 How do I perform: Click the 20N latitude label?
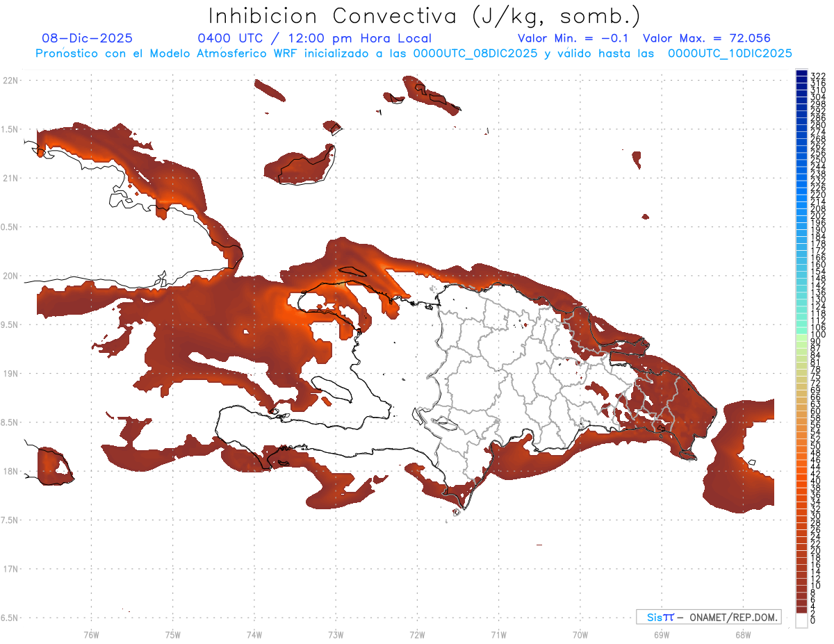click(x=10, y=276)
